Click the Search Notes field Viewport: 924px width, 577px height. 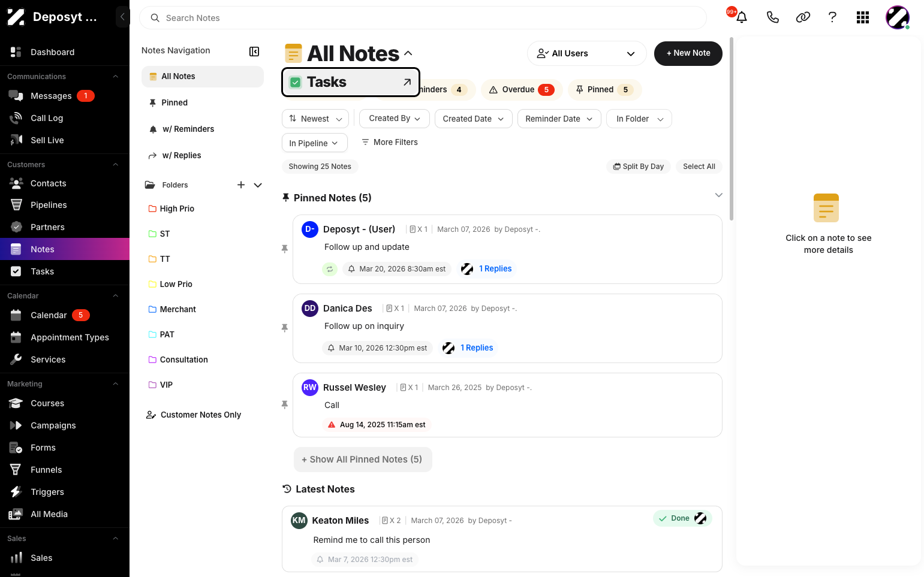(423, 18)
